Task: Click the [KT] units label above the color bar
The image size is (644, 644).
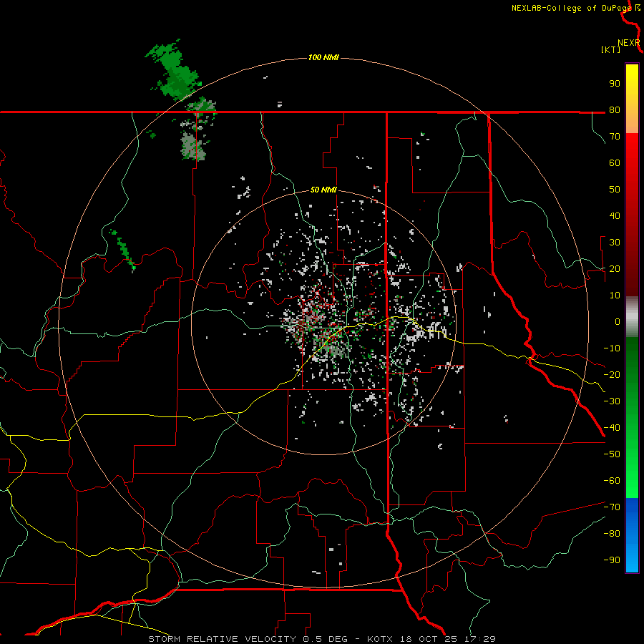Action: point(611,49)
